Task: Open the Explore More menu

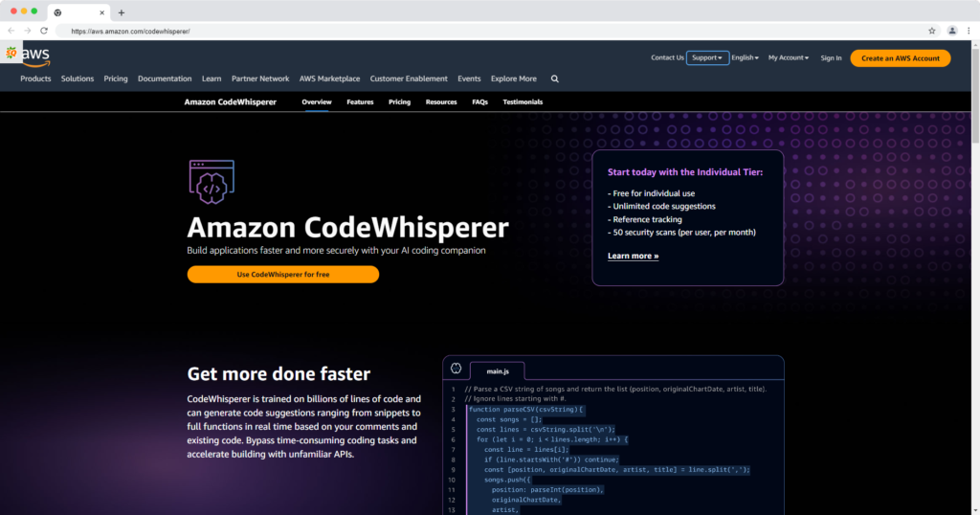Action: tap(514, 78)
